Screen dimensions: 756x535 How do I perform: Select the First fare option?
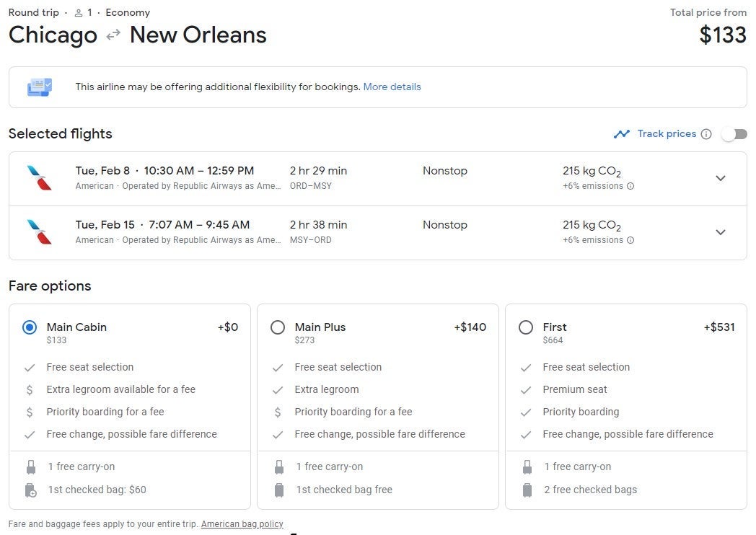526,328
